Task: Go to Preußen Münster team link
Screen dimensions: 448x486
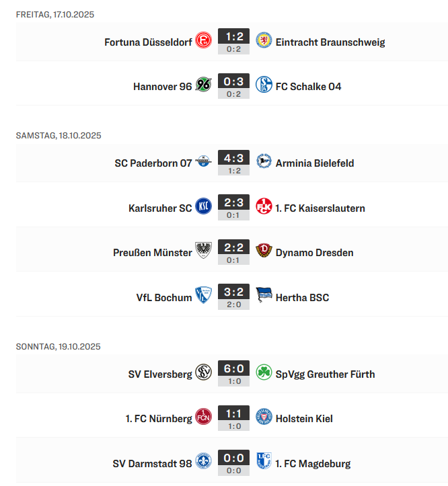Action: 152,253
